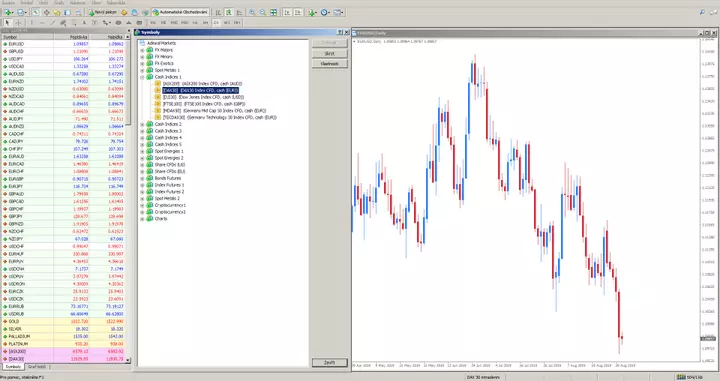Image resolution: width=720 pixels, height=381 pixels.
Task: Select the Cryptocurrency1 group
Action: click(x=170, y=205)
